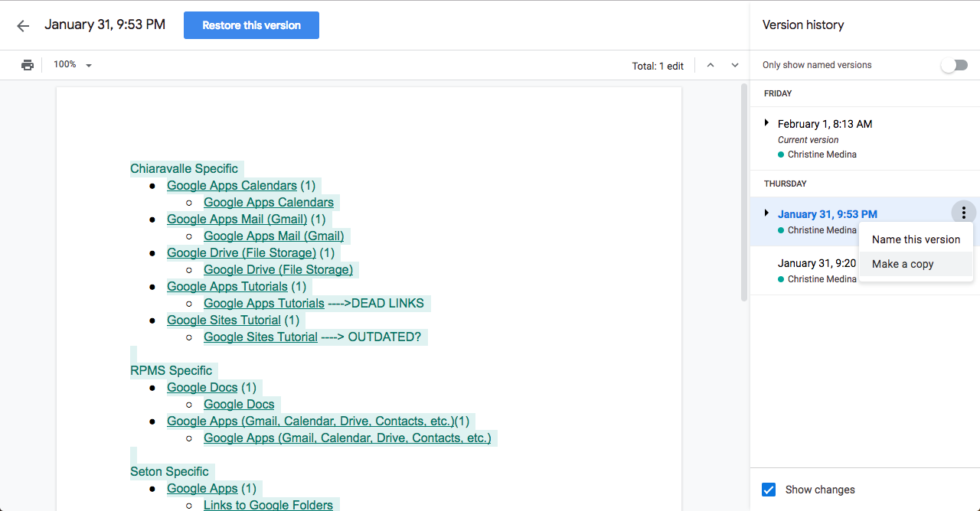
Task: Select the January 31, 9:20 version entry
Action: pos(816,264)
